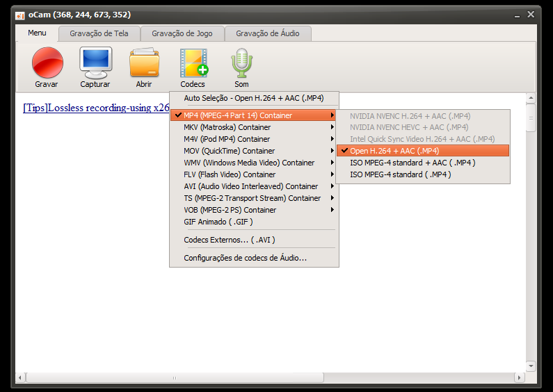Open Configurações de codecs de Áudio...

pyautogui.click(x=254, y=258)
